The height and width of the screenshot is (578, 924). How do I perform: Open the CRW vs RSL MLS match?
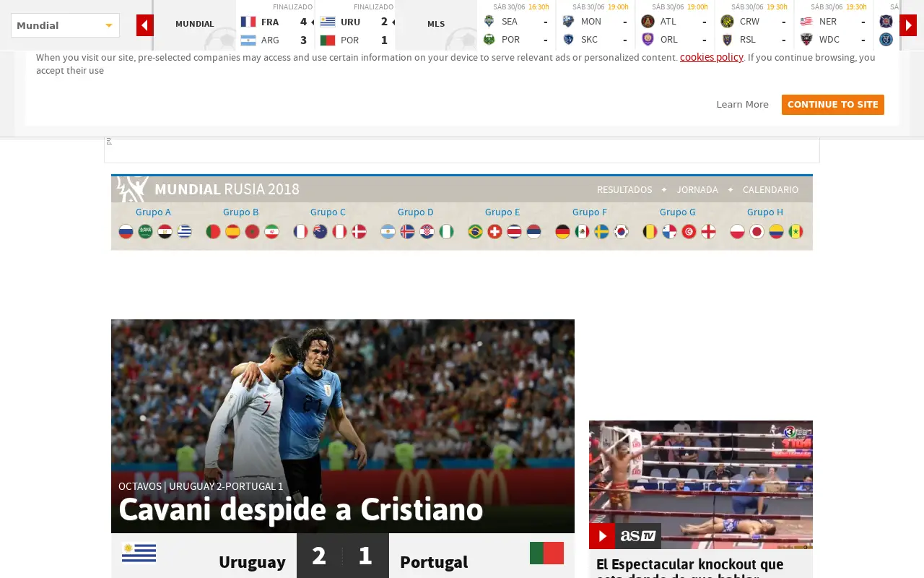point(754,25)
